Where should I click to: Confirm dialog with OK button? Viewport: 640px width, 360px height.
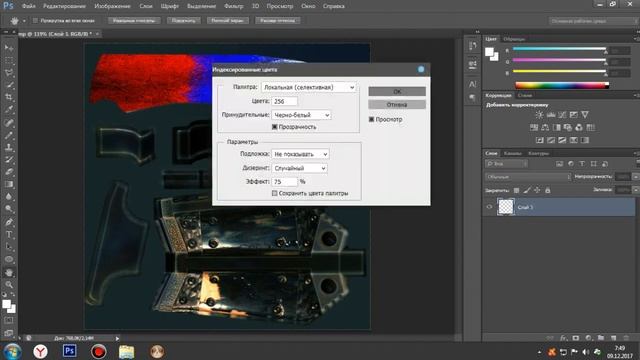pos(397,91)
